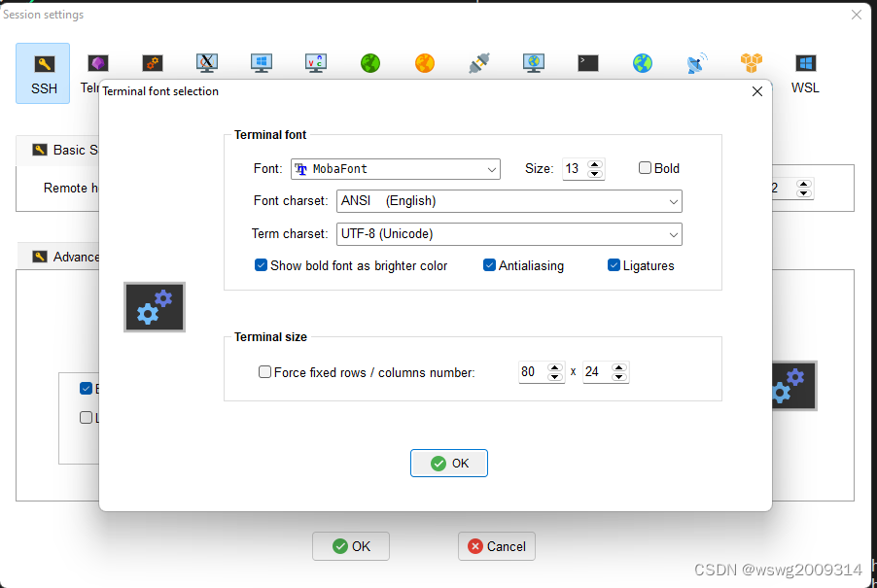Select the Serial session type
877x588 pixels.
coord(478,61)
